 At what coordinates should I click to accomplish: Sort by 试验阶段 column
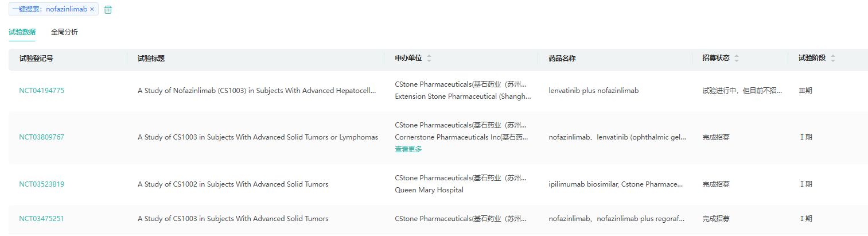click(x=833, y=59)
